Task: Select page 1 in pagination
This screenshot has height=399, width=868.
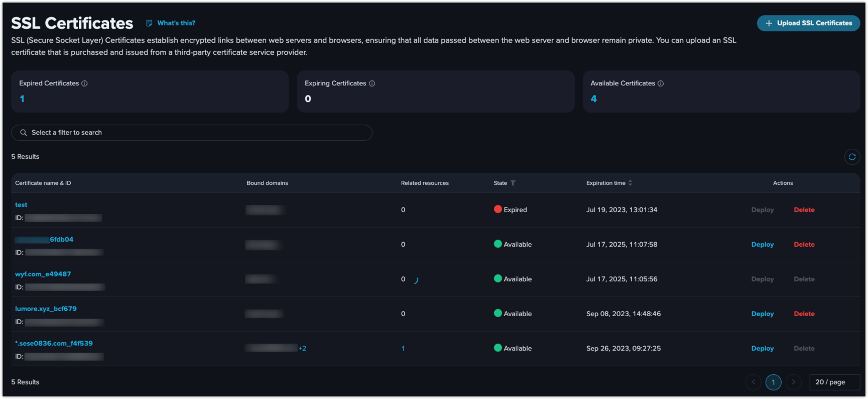Action: click(773, 382)
